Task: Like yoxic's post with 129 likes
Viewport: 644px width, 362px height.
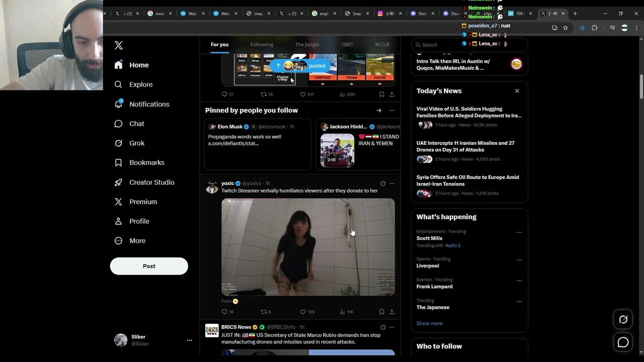Action: 307,312
